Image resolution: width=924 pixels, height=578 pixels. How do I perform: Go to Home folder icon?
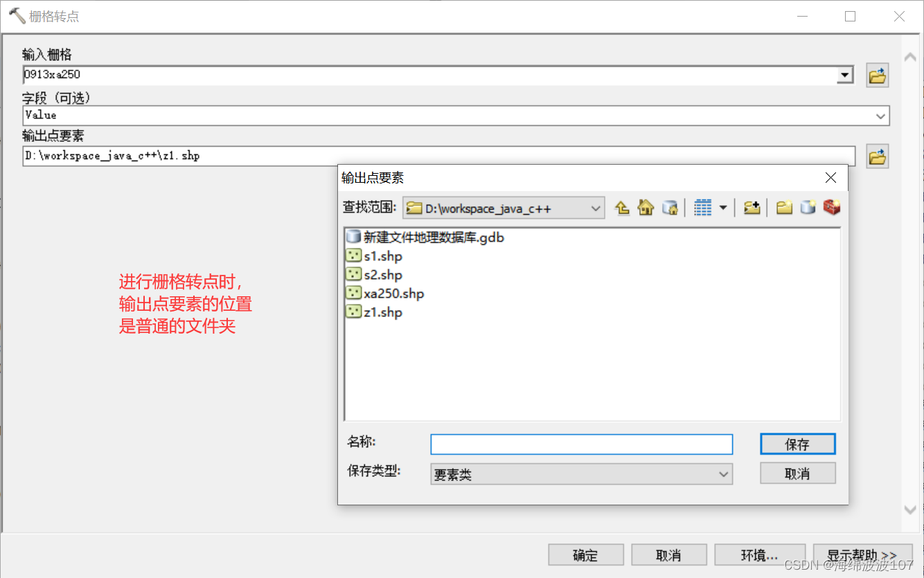[646, 208]
